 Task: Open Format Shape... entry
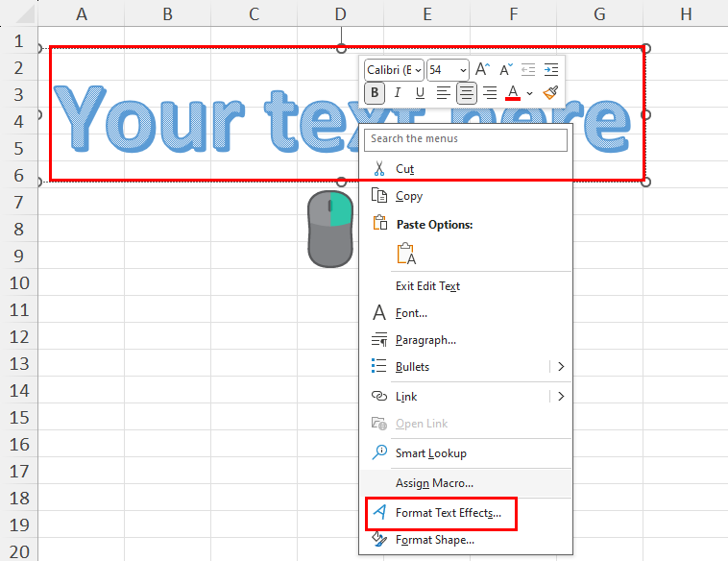(466, 540)
